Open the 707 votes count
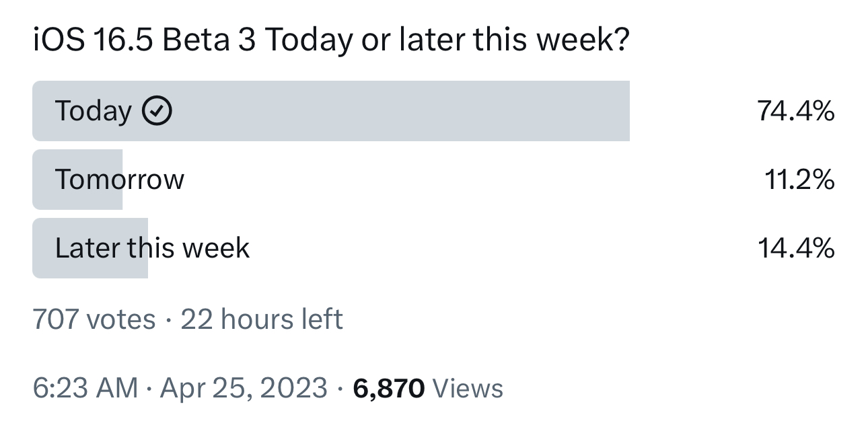Image resolution: width=868 pixels, height=423 pixels. tap(94, 319)
